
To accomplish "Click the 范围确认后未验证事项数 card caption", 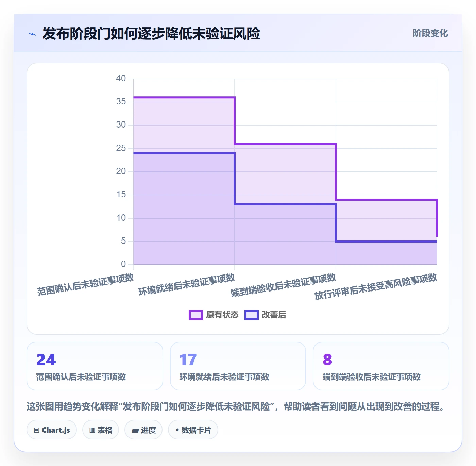I will click(81, 377).
